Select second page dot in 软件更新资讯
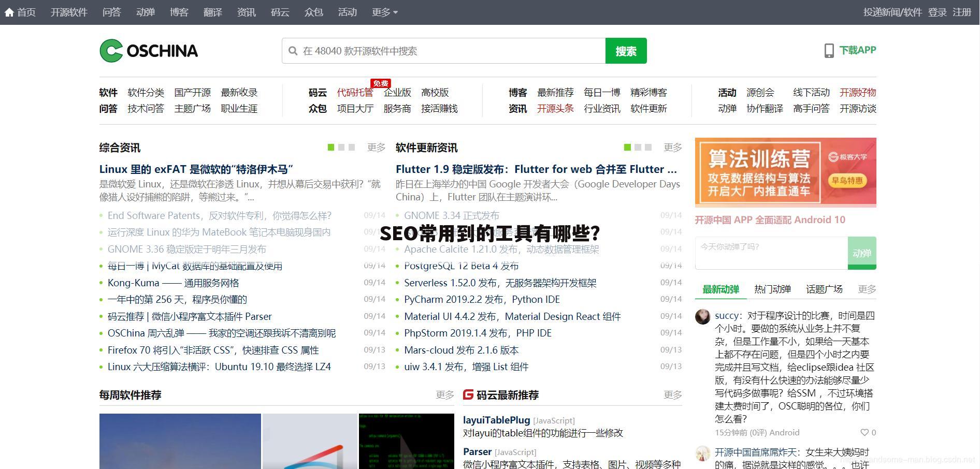The image size is (980, 469). click(x=638, y=148)
